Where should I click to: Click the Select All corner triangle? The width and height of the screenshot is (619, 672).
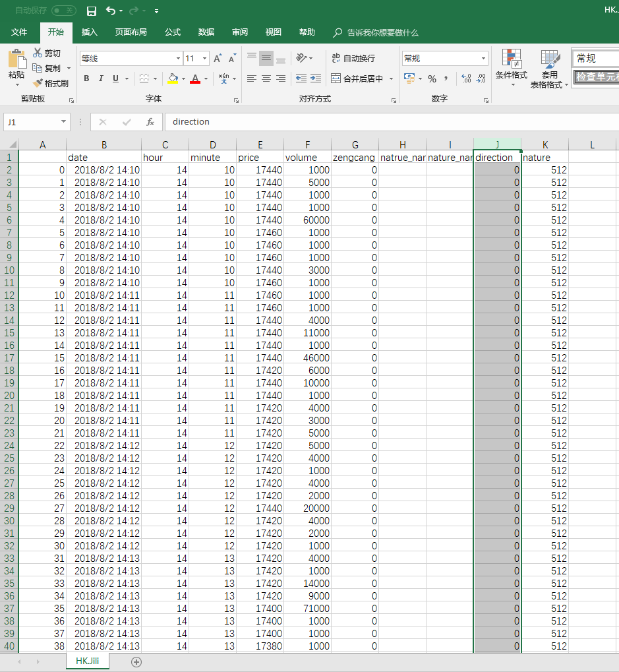[x=12, y=144]
